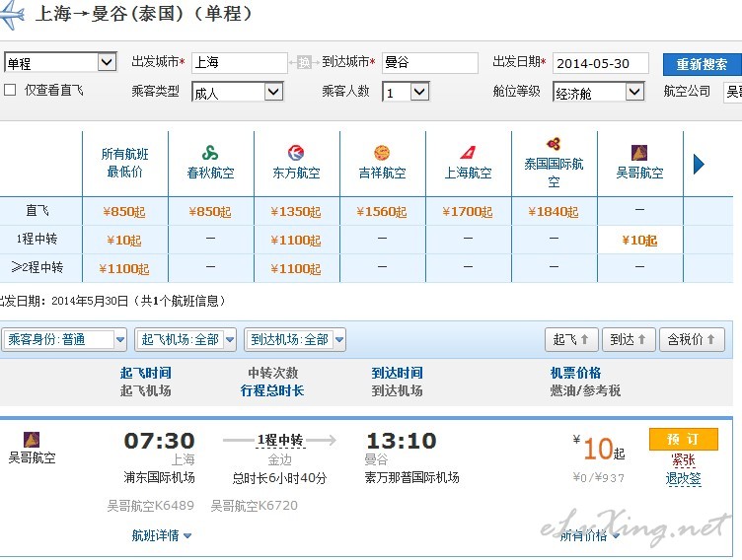Viewport: 742px width, 560px height.
Task: Click the Shanghai Airlines 上海航空 logo icon
Action: [468, 153]
